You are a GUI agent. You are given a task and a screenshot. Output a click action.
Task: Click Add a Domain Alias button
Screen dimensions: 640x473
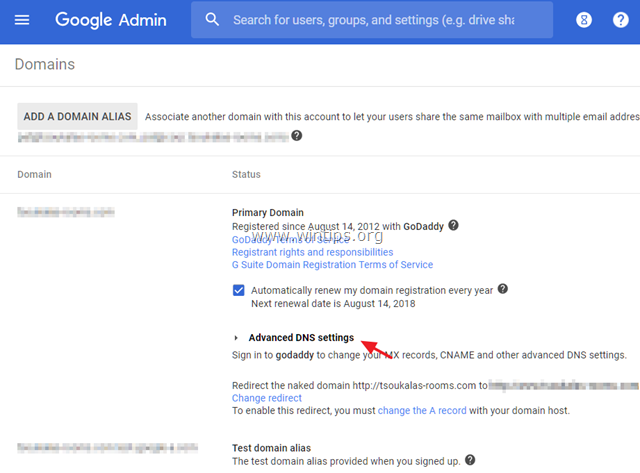pyautogui.click(x=77, y=116)
